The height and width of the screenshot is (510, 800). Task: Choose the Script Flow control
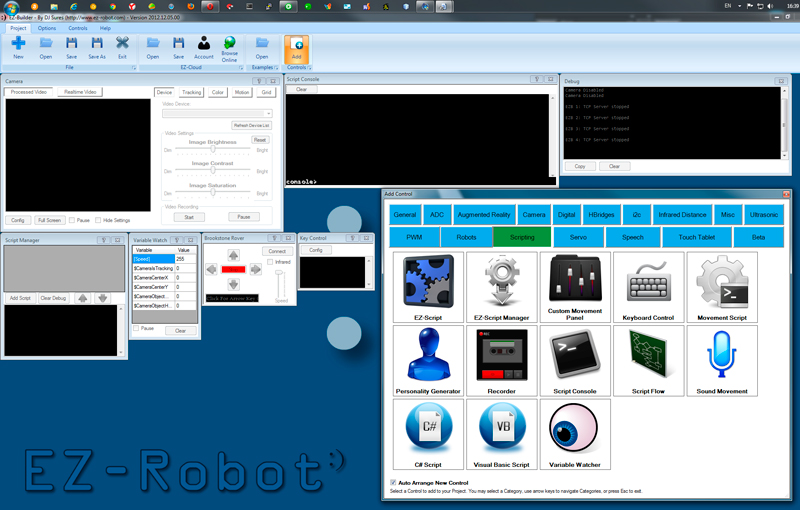(648, 361)
